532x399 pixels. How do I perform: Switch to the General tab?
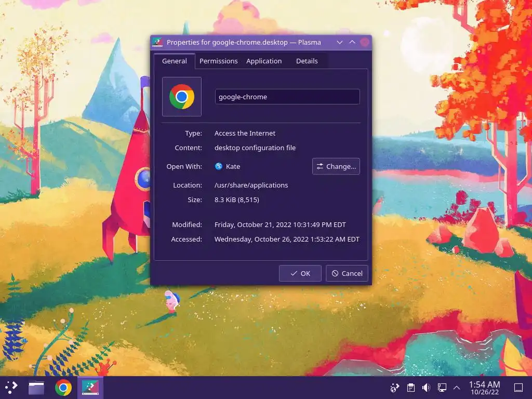tap(175, 61)
